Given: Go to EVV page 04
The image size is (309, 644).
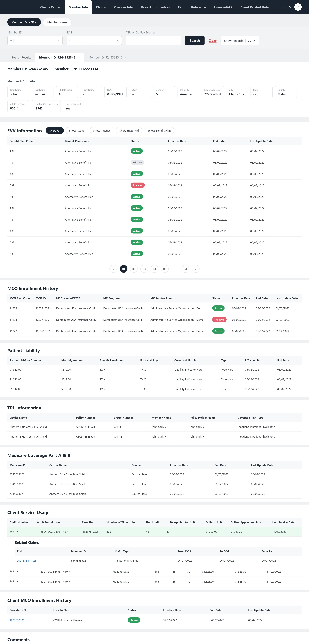Looking at the screenshot, I should click(x=154, y=269).
